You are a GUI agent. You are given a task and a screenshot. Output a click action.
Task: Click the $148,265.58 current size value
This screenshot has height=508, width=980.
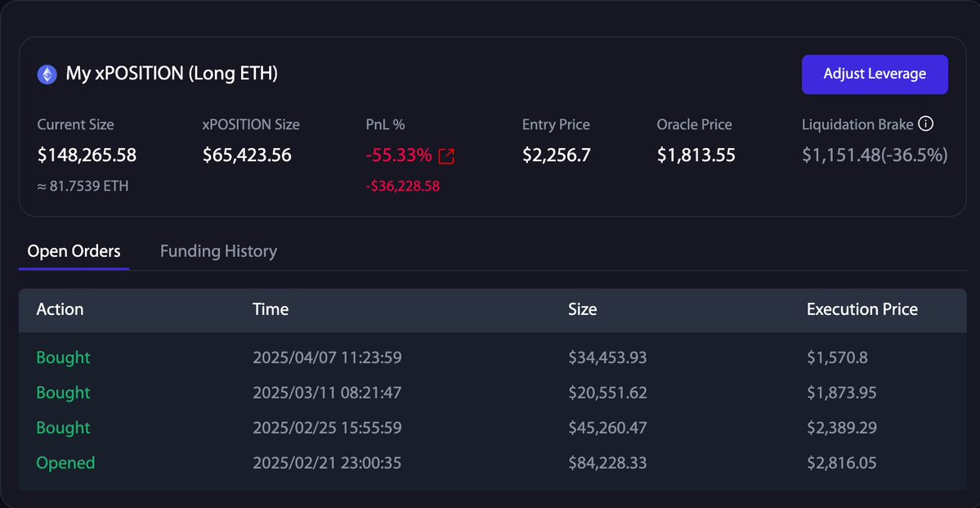click(x=87, y=155)
